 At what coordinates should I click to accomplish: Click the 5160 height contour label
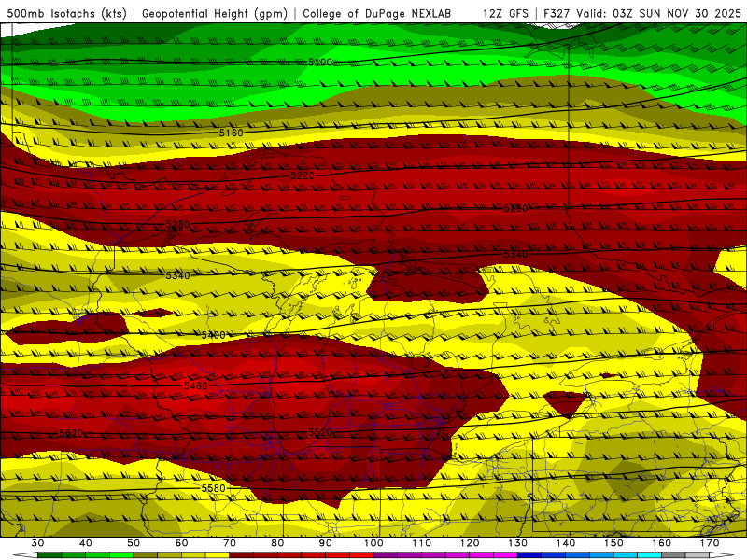[x=231, y=133]
